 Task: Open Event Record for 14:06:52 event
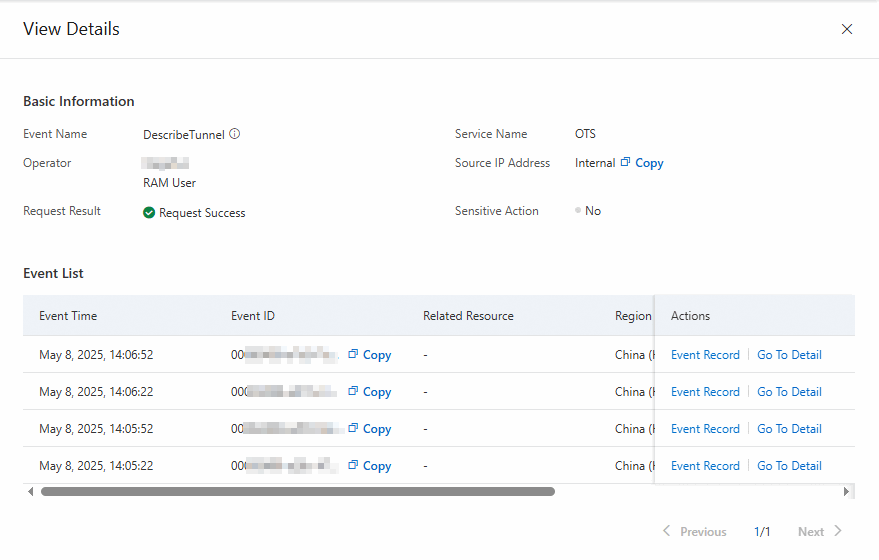pyautogui.click(x=705, y=355)
